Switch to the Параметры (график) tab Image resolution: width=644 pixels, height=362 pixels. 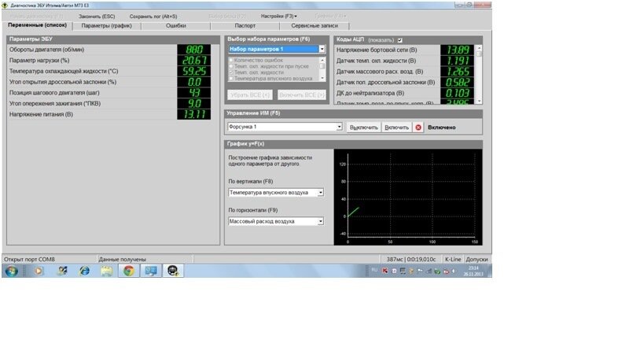(106, 25)
